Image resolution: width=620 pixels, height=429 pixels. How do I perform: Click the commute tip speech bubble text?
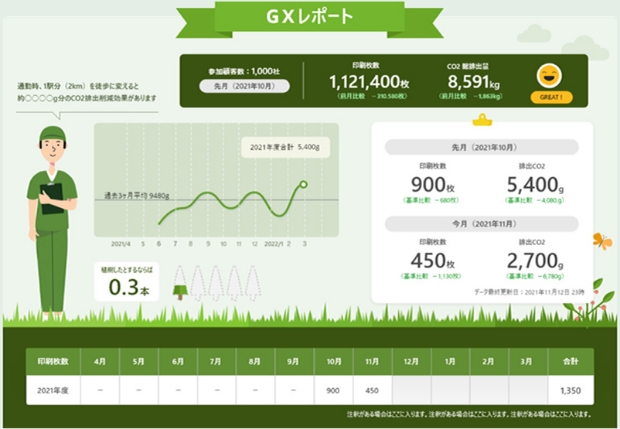[87, 92]
